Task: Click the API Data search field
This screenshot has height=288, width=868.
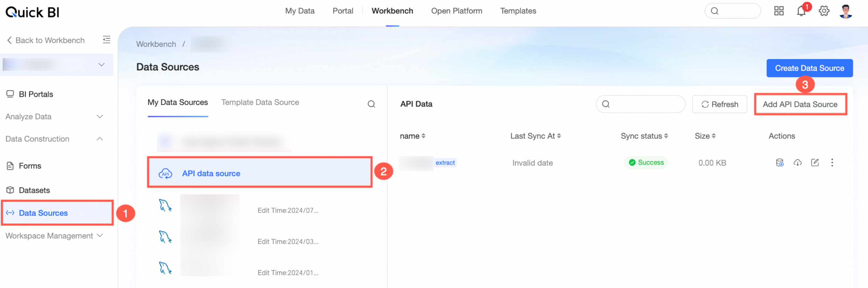Action: pos(640,104)
